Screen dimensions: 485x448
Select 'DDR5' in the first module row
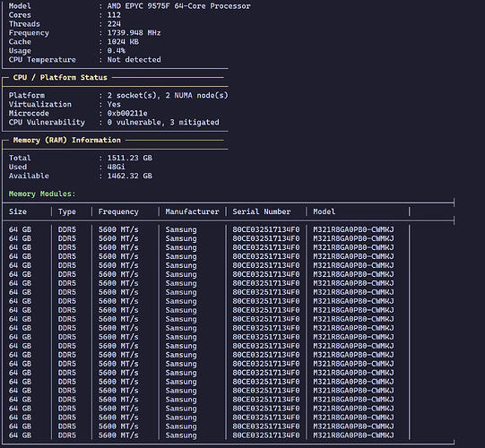[x=67, y=229]
